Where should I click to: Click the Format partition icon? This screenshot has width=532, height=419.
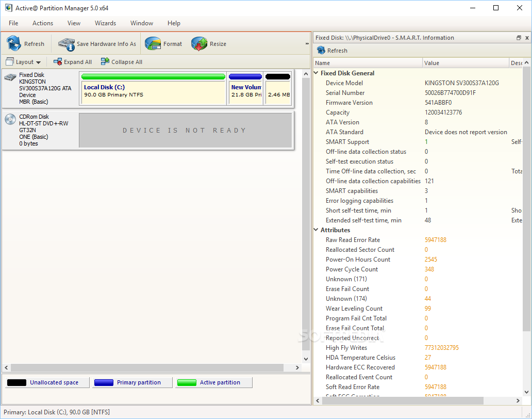[x=153, y=44]
